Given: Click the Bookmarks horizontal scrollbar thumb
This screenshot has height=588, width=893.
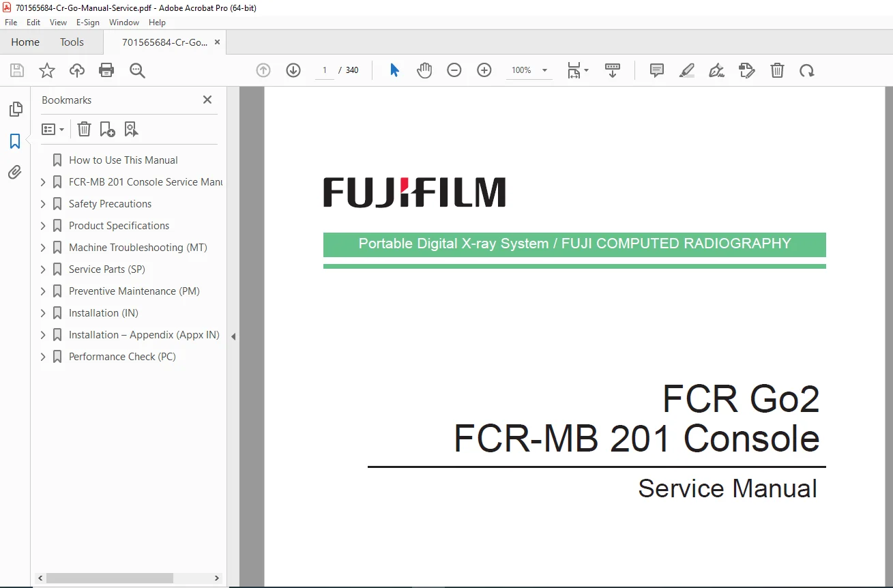Looking at the screenshot, I should coord(109,578).
